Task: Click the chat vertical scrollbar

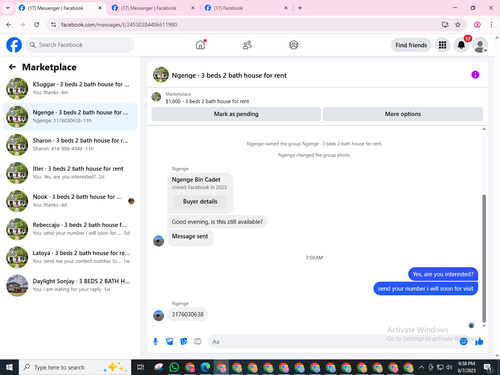Action: click(x=484, y=258)
